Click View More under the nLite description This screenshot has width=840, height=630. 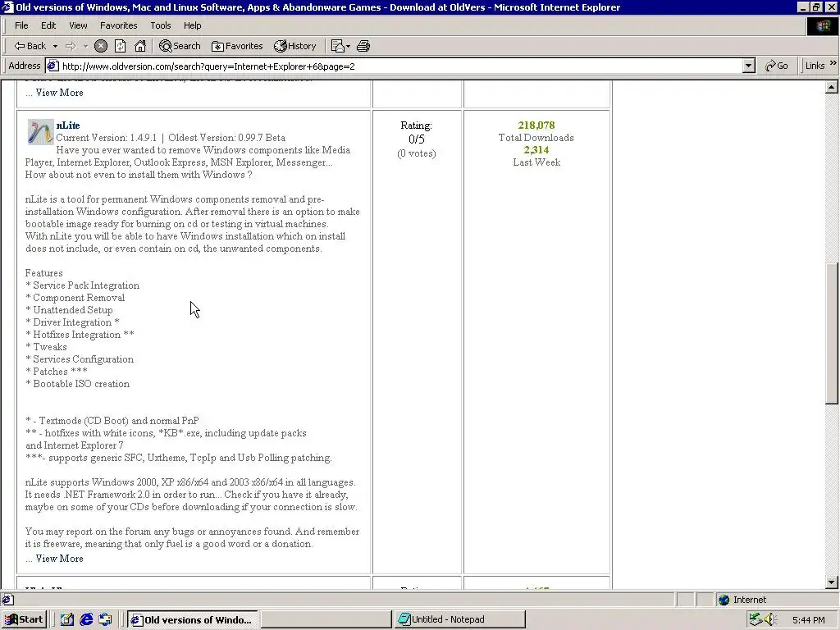(x=59, y=558)
